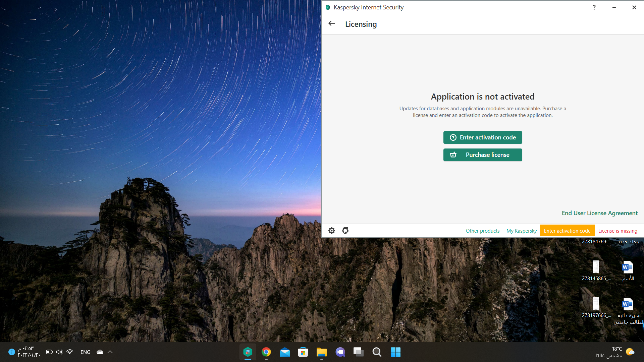Open weather widget showing 18°C
The image size is (644, 362).
[615, 352]
